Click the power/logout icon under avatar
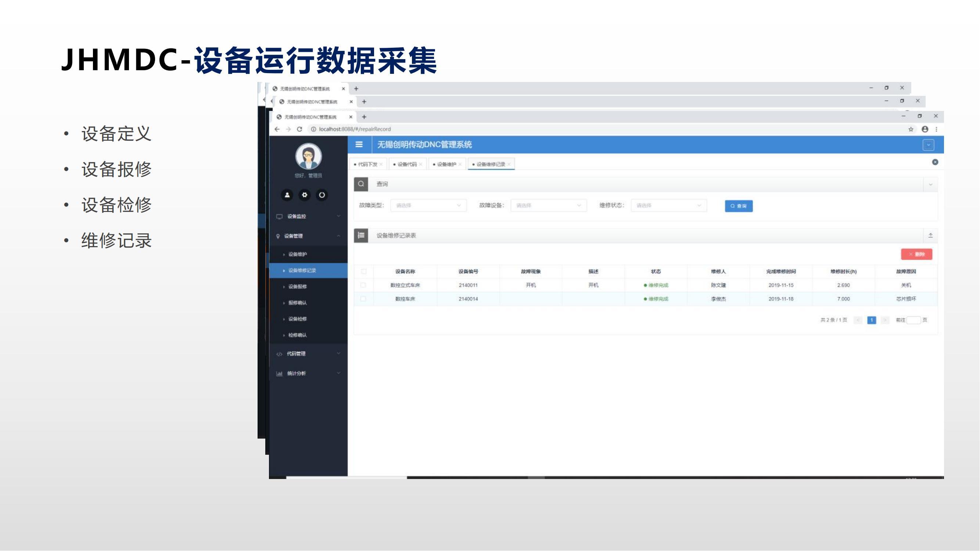 tap(322, 195)
